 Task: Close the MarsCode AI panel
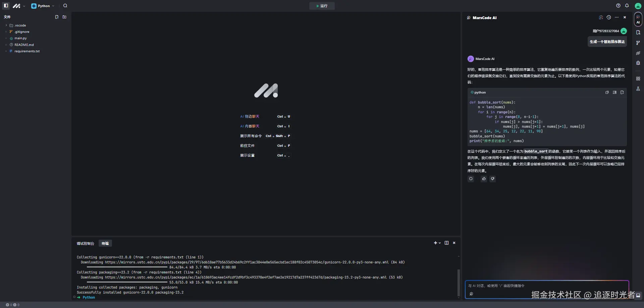[625, 17]
